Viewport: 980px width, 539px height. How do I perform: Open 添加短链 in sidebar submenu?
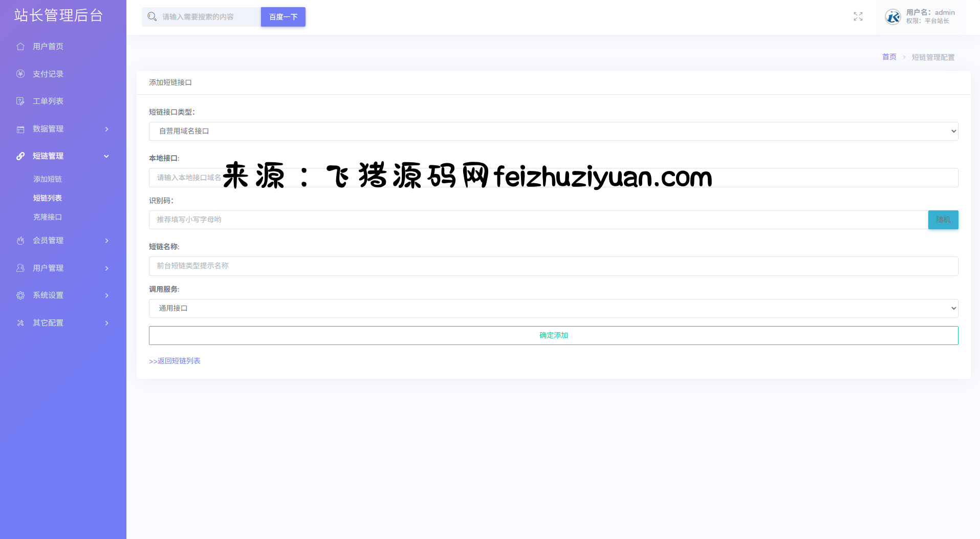(x=48, y=179)
